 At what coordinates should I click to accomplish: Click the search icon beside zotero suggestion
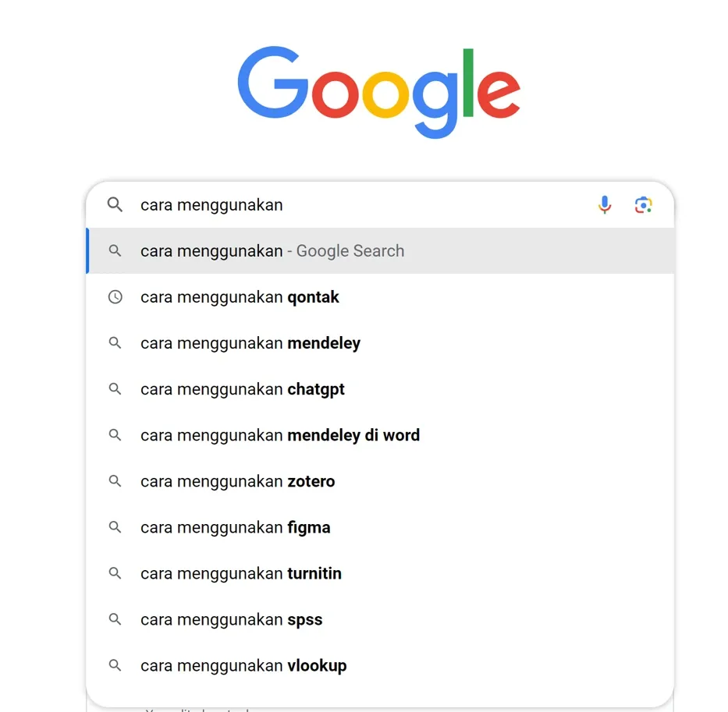tap(115, 481)
